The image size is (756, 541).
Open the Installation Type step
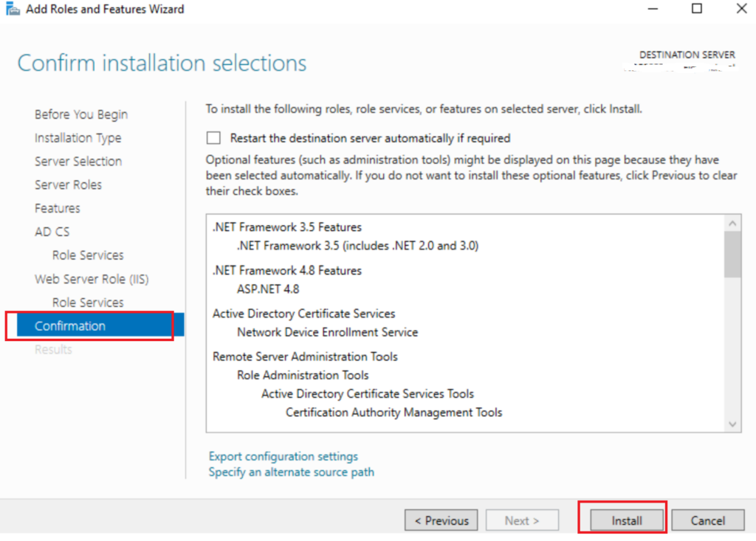tap(78, 138)
